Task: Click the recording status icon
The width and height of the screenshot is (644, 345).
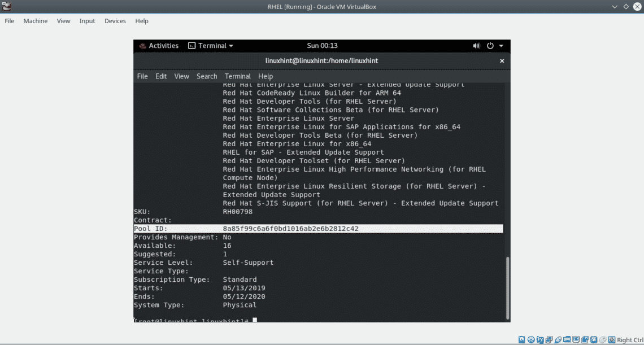Action: (585, 340)
